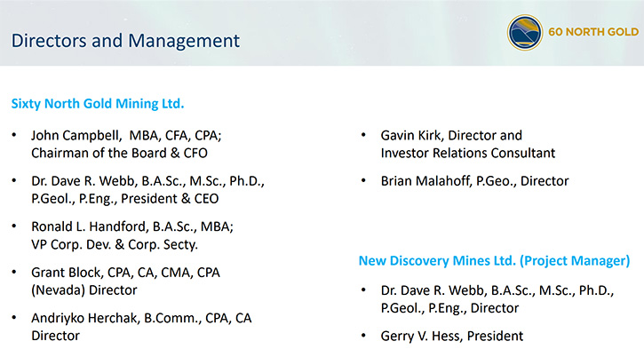
Task: Click the New Discovery Mines Ltd. heading
Action: 494,261
